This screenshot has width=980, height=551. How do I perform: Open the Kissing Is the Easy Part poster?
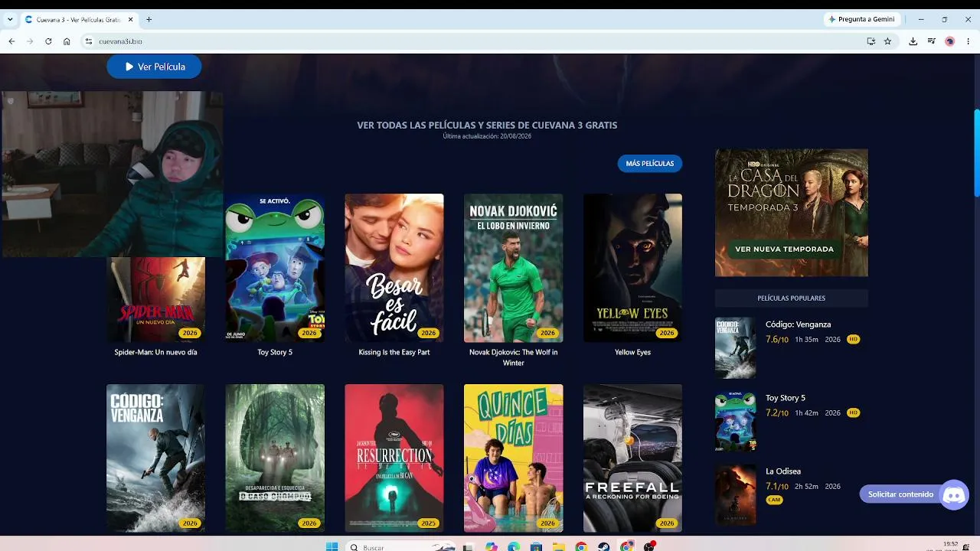[394, 268]
